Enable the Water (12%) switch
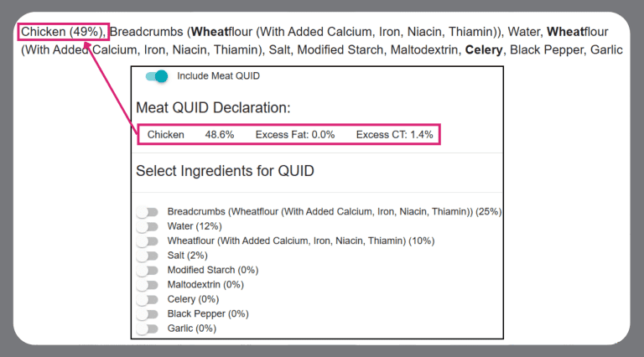 (x=148, y=226)
